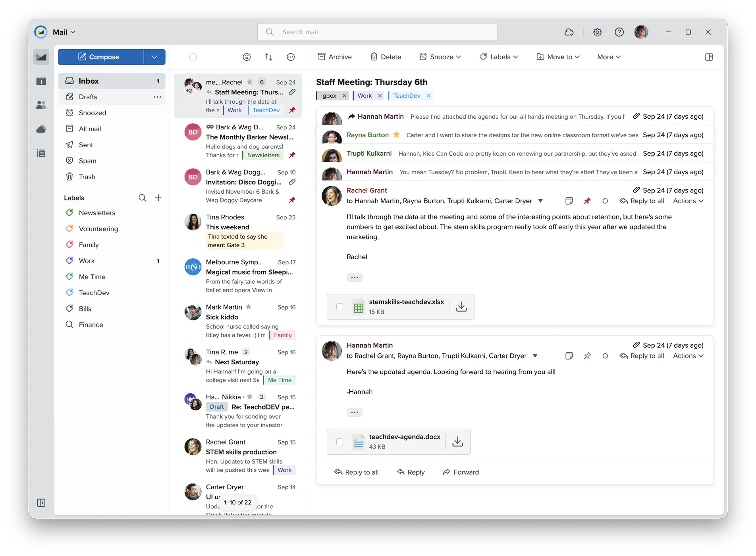Image resolution: width=756 pixels, height=556 pixels.
Task: Open the Snooze dropdown
Action: click(x=440, y=57)
